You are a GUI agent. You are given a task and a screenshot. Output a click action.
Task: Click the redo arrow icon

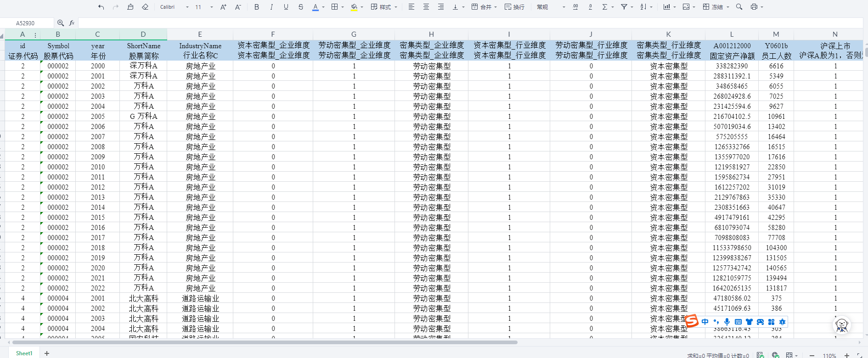pyautogui.click(x=116, y=7)
